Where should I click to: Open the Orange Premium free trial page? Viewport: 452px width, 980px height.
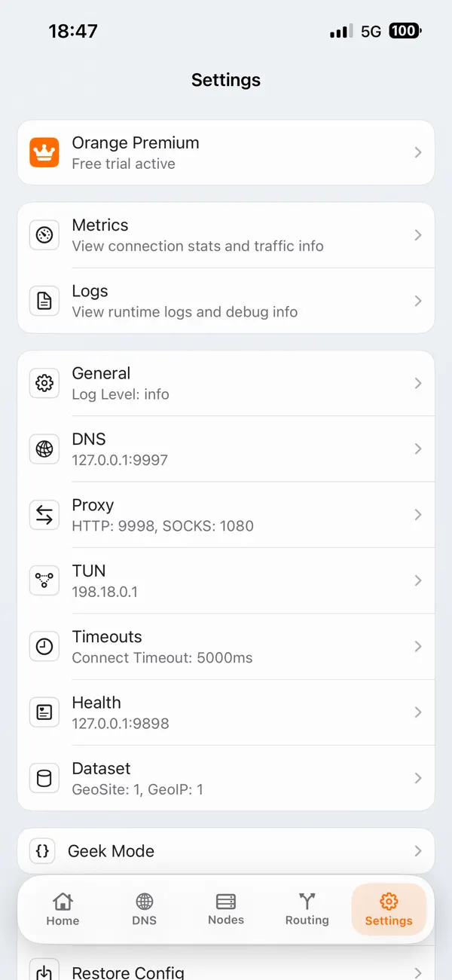click(226, 152)
